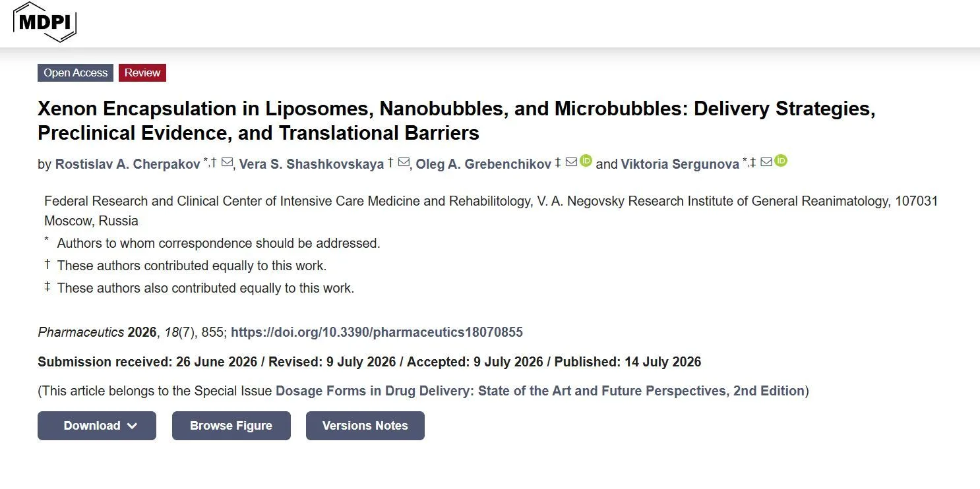Image resolution: width=980 pixels, height=489 pixels.
Task: Click the Pharmaceutics journal name
Action: pyautogui.click(x=81, y=332)
